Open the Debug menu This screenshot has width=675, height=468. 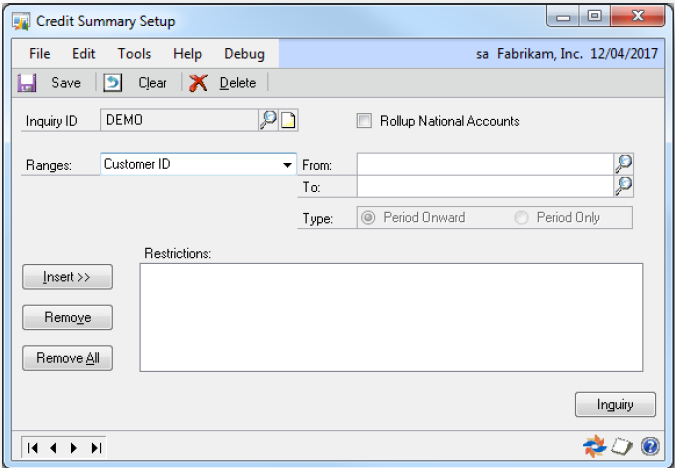point(244,54)
